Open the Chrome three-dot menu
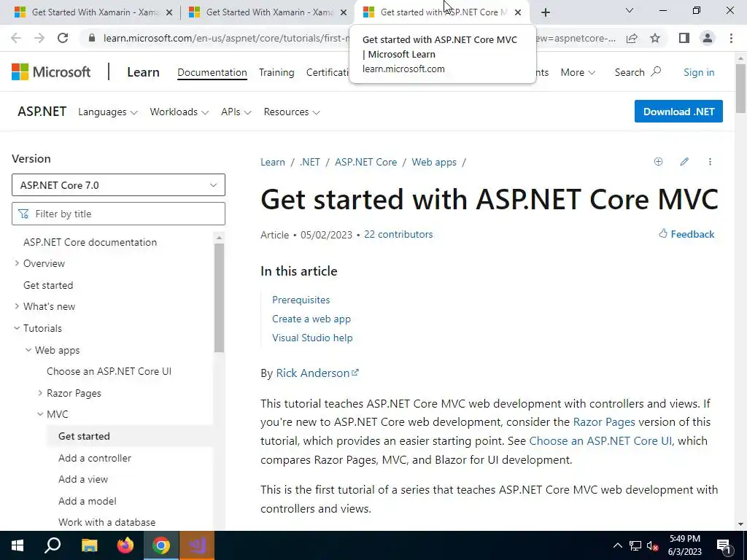Viewport: 747px width, 560px height. coord(731,38)
